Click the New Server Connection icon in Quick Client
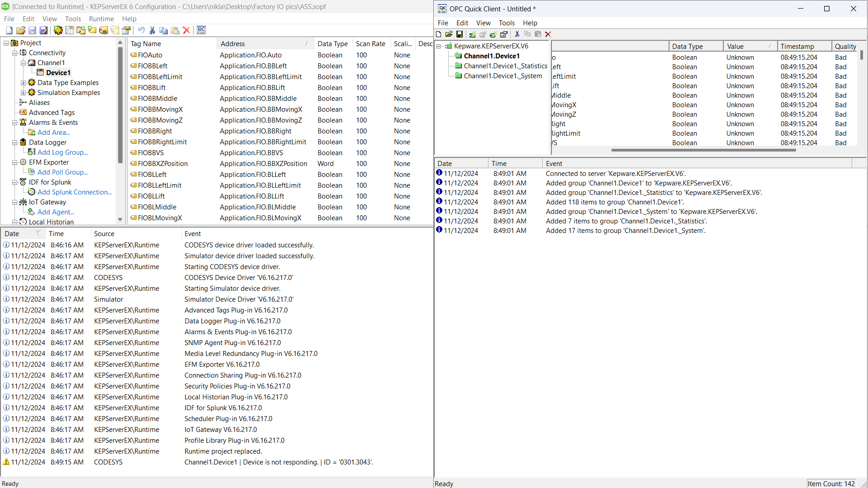Screen dimensions: 868x488 pos(472,34)
